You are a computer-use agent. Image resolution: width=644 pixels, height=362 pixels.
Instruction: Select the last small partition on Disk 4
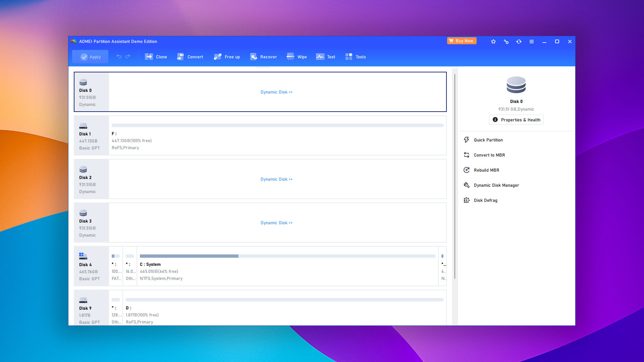click(x=442, y=266)
